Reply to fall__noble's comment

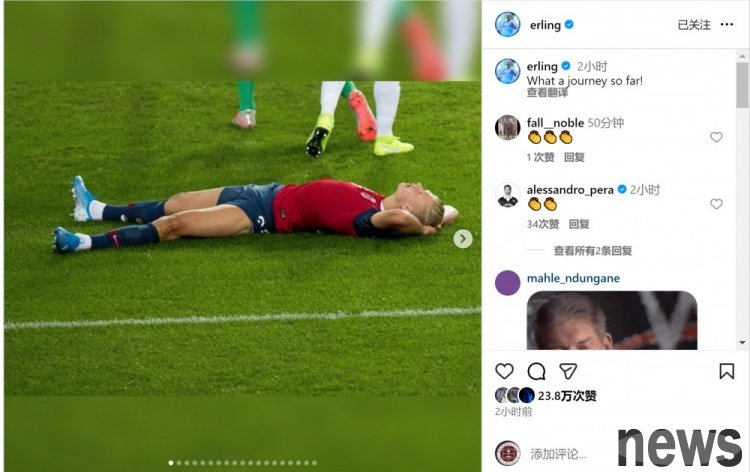[x=574, y=157]
